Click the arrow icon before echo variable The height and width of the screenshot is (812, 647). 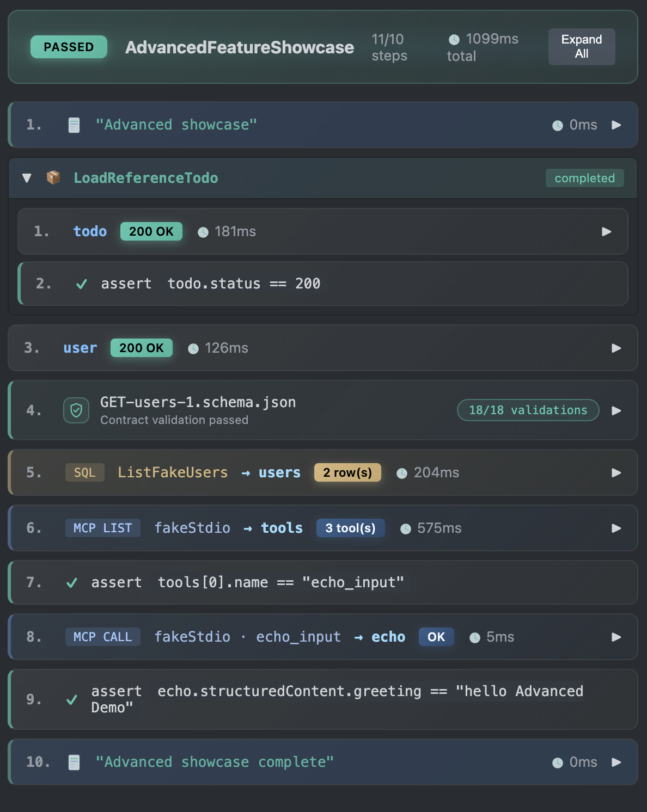[x=358, y=638]
